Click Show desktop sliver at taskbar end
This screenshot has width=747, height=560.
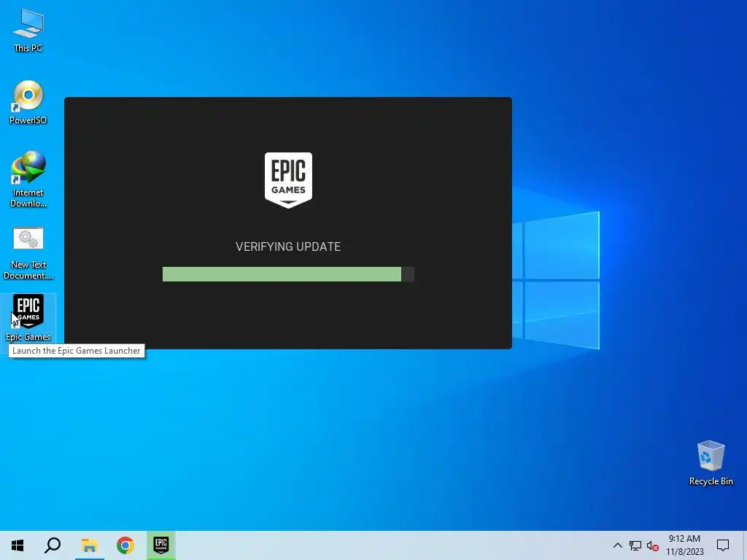tap(745, 545)
